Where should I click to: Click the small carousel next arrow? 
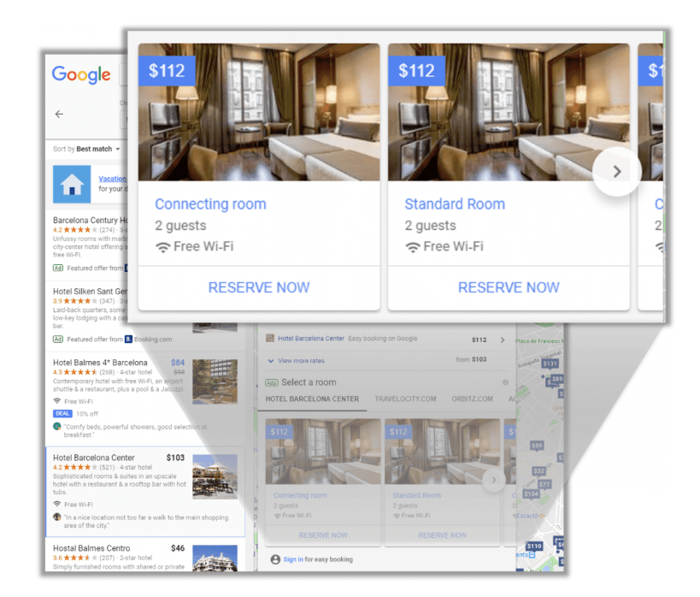coord(494,480)
